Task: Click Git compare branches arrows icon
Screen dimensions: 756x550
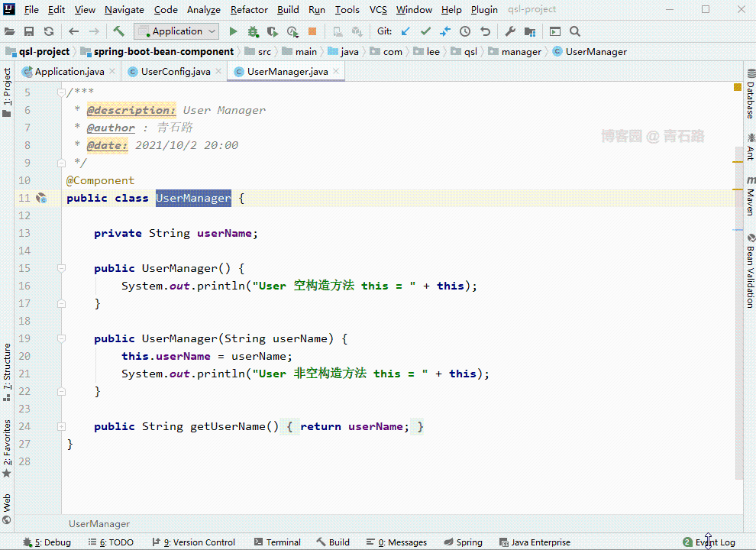Action: click(x=445, y=31)
